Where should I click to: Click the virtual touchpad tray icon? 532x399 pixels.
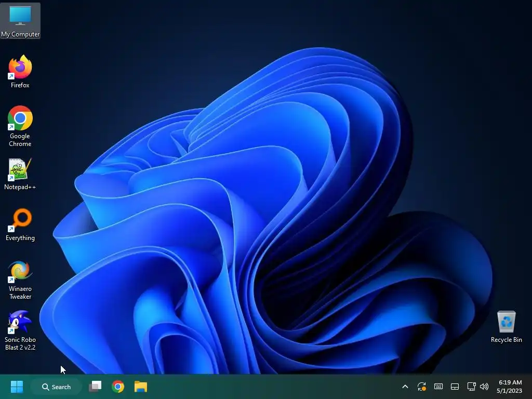455,387
